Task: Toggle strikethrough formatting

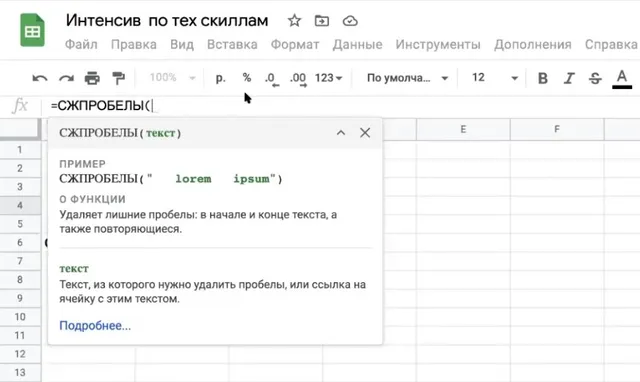Action: coord(595,78)
